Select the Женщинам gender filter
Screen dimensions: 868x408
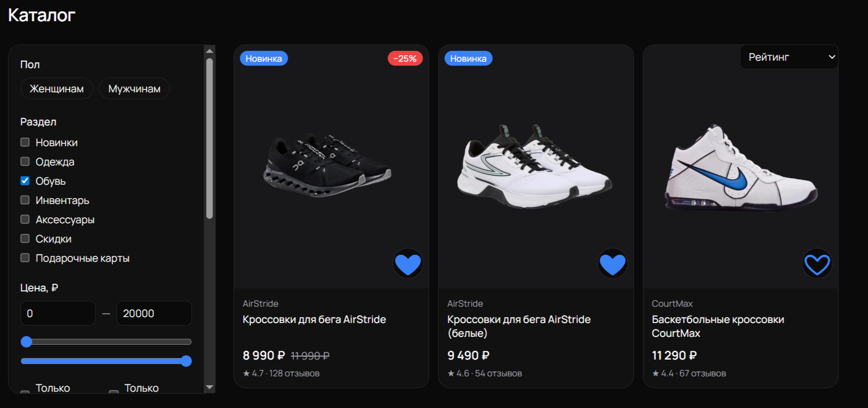click(x=57, y=88)
